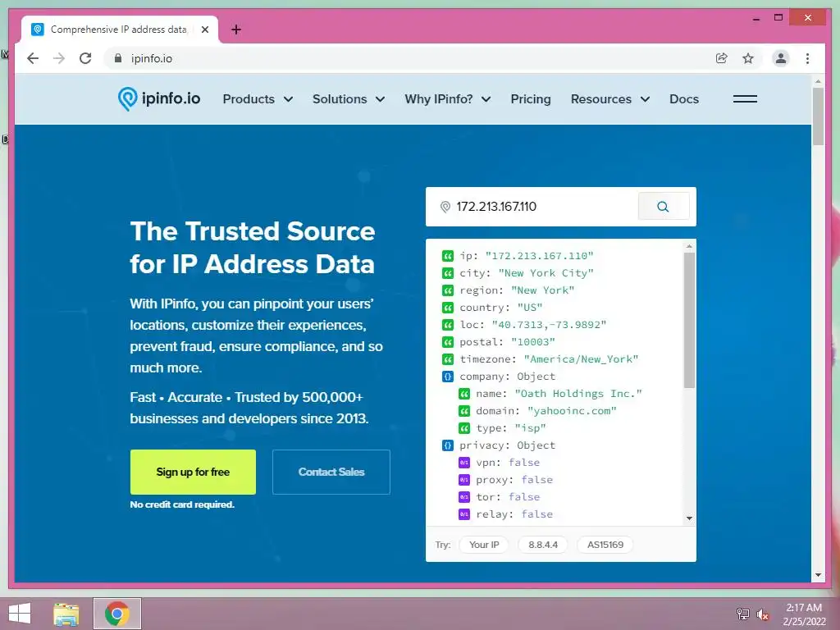Try the AS15169 sample

tap(605, 545)
